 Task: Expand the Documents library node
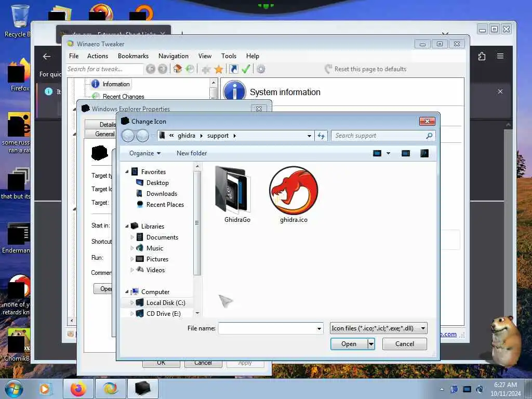point(132,237)
